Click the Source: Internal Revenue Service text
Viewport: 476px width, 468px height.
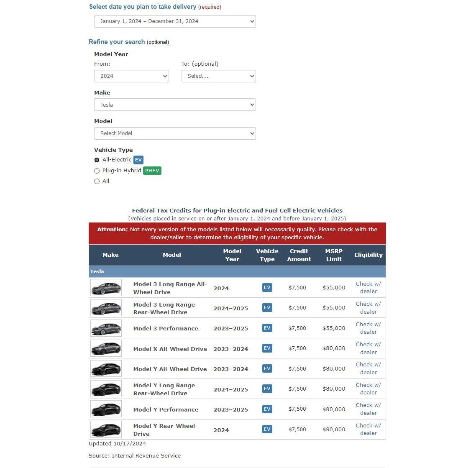click(135, 455)
